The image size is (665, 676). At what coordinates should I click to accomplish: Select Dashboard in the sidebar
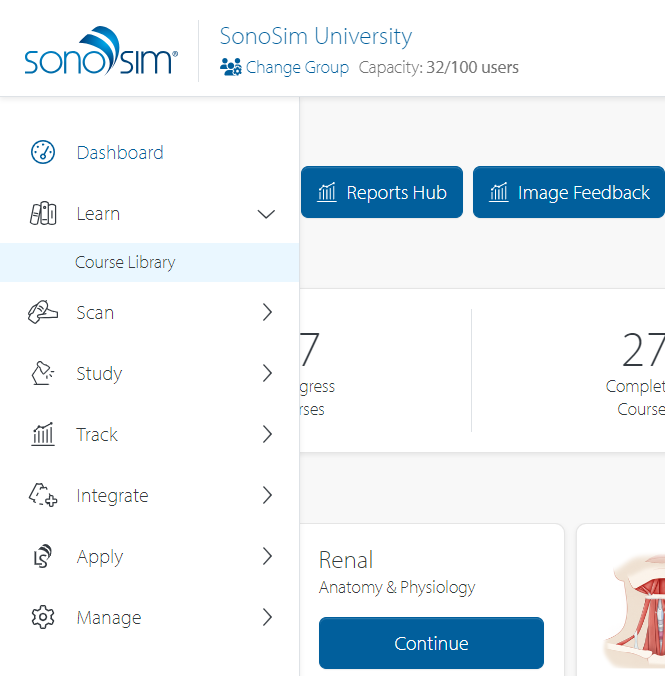[120, 153]
